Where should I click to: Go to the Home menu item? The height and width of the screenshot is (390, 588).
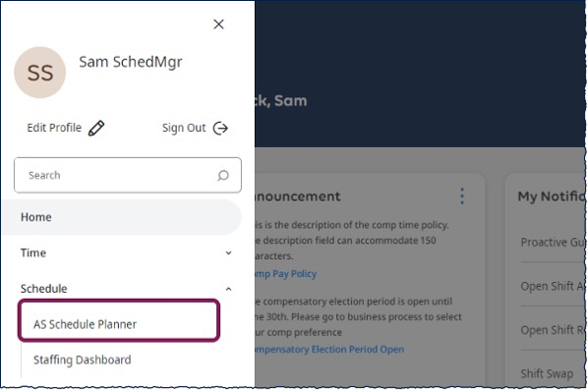click(121, 217)
